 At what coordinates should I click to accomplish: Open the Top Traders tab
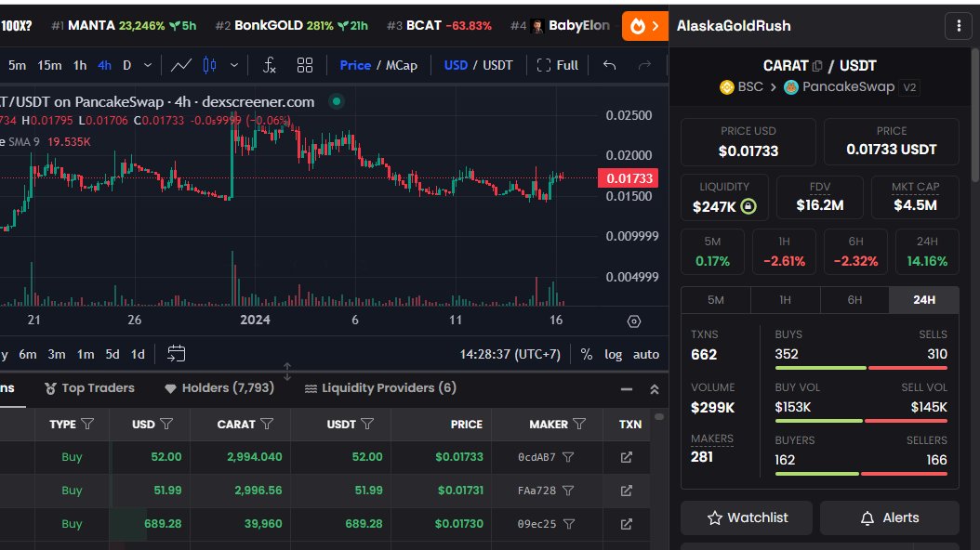[89, 387]
